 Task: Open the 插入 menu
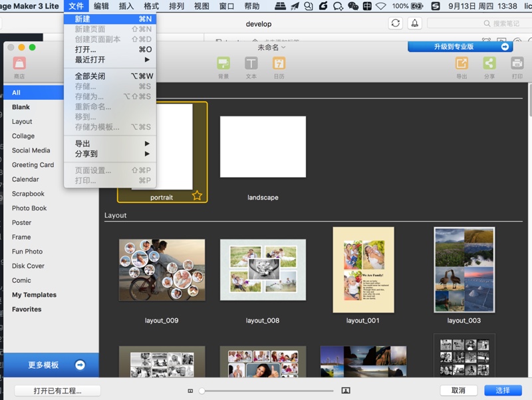126,6
